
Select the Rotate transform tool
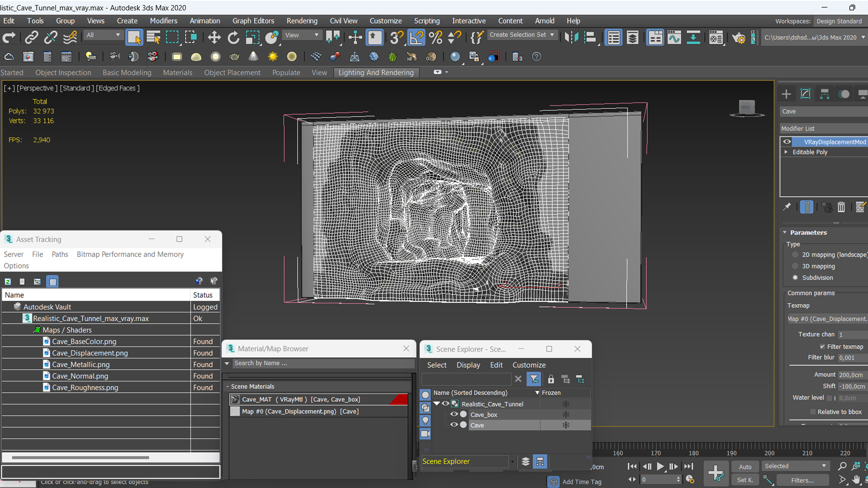[x=233, y=38]
